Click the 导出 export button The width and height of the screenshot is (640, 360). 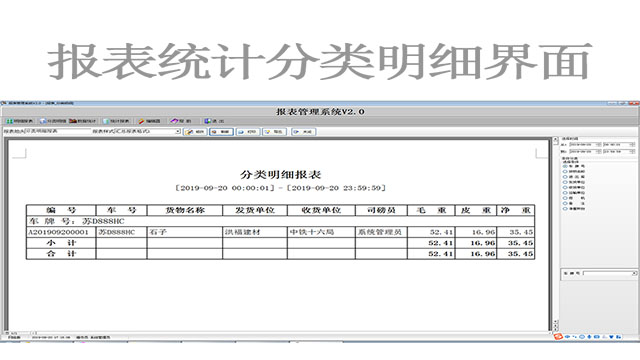click(x=274, y=132)
